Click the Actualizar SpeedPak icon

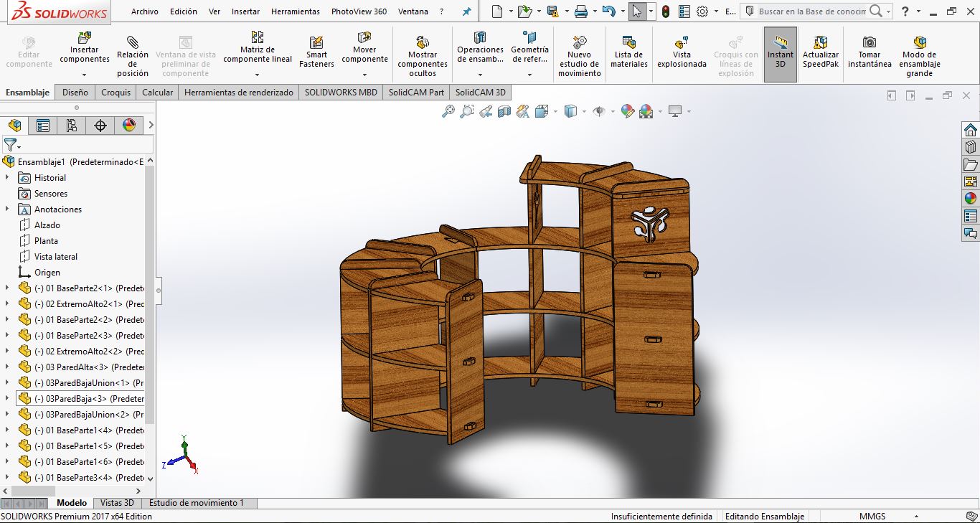tap(820, 42)
